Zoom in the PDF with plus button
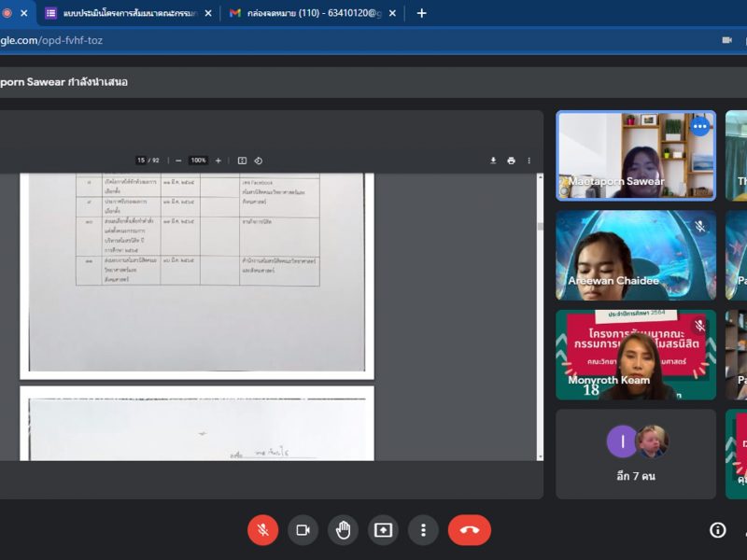Viewport: 747px width, 560px height. (218, 161)
